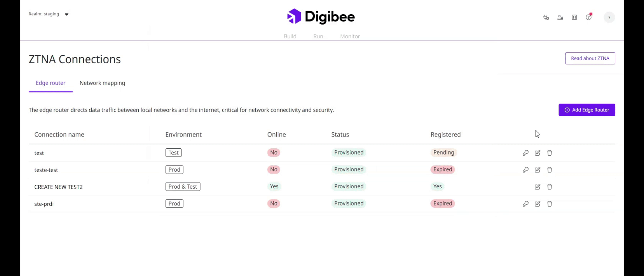The image size is (644, 276).
Task: Select the Edge router tab
Action: click(51, 83)
